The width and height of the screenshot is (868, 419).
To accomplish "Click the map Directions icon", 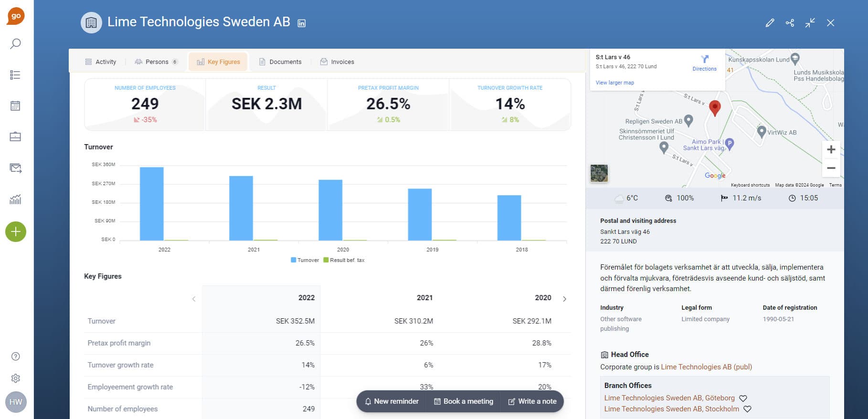I will coord(705,59).
